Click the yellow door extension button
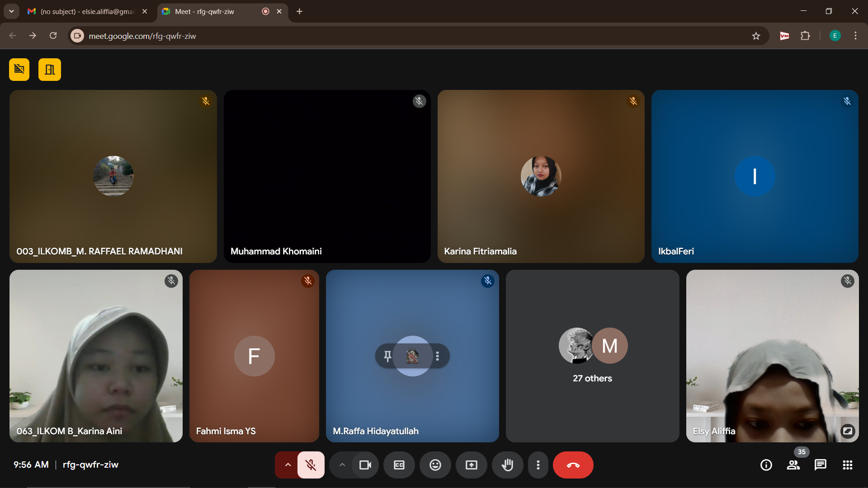Viewport: 868px width, 488px height. (x=50, y=70)
